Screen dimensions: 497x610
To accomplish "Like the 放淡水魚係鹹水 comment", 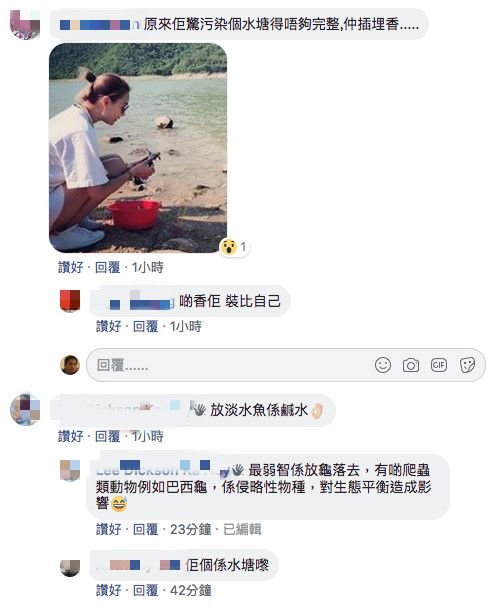I will pos(70,436).
